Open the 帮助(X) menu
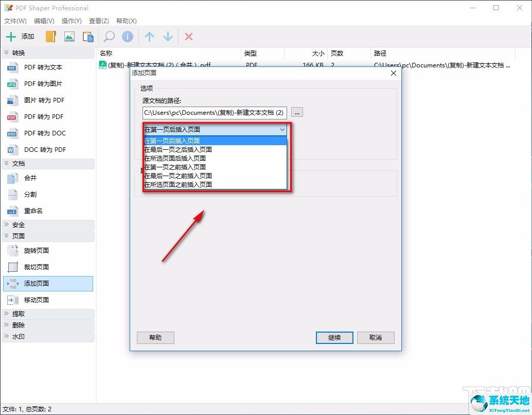The height and width of the screenshot is (415, 532). pyautogui.click(x=126, y=21)
